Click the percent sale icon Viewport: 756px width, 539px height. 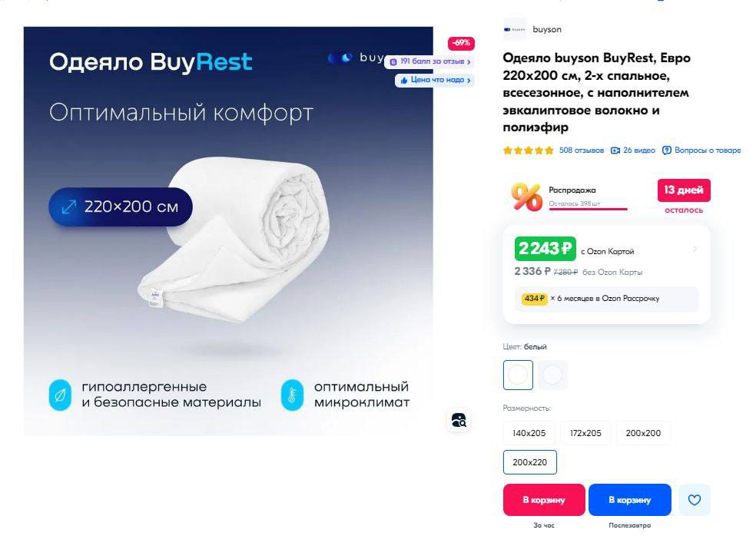coord(526,197)
